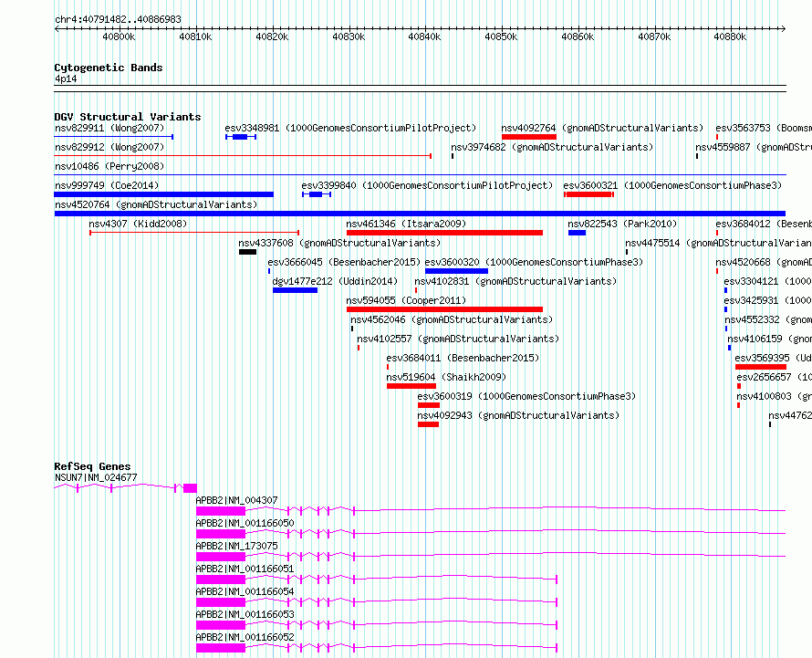The width and height of the screenshot is (812, 658).
Task: Click the APBB2|NM_001166054 transcript label
Action: [x=245, y=591]
